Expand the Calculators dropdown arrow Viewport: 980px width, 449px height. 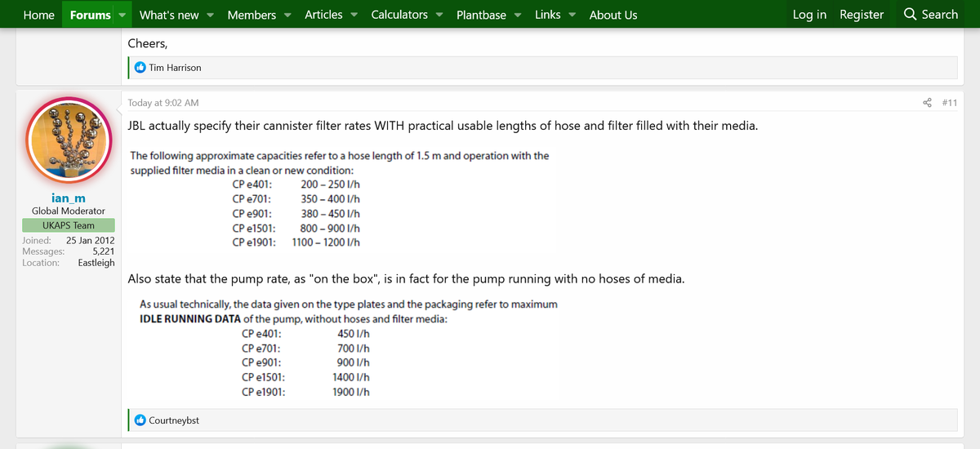(x=439, y=15)
